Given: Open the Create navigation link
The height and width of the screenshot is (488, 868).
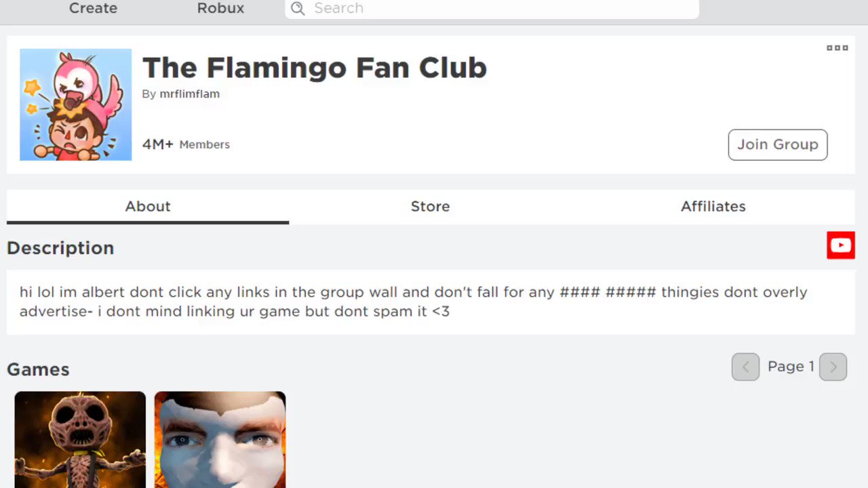Looking at the screenshot, I should click(x=93, y=8).
